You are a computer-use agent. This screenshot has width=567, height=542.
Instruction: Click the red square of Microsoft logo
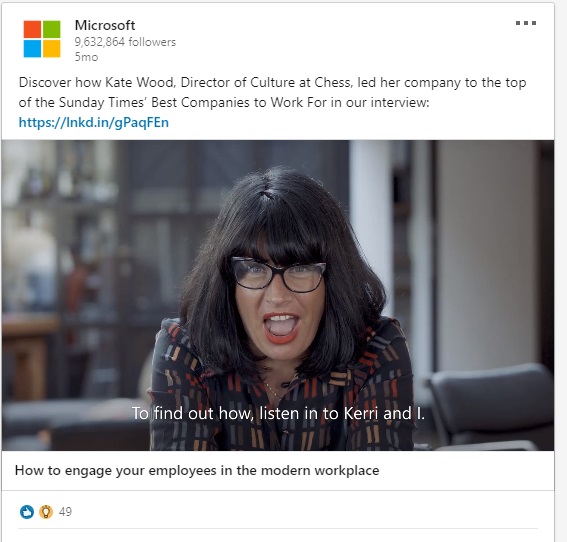click(x=32, y=29)
